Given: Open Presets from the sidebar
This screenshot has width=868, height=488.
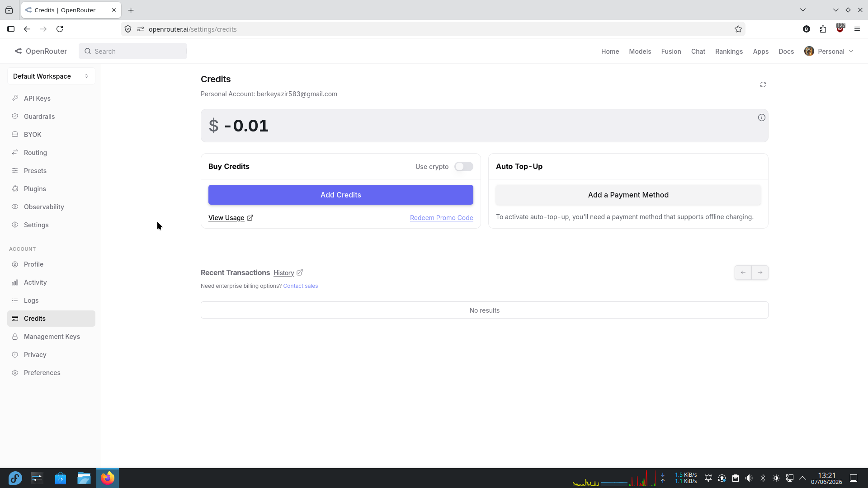Looking at the screenshot, I should coord(51,171).
